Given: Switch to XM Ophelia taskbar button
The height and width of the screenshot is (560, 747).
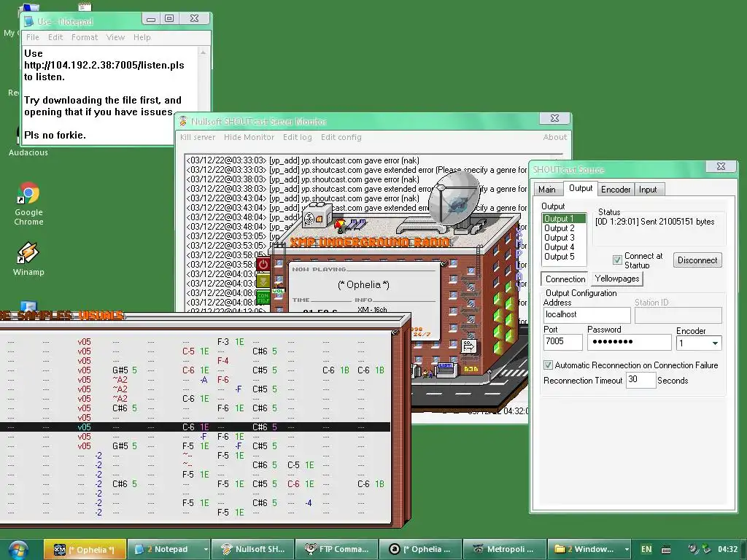Looking at the screenshot, I should [x=85, y=550].
